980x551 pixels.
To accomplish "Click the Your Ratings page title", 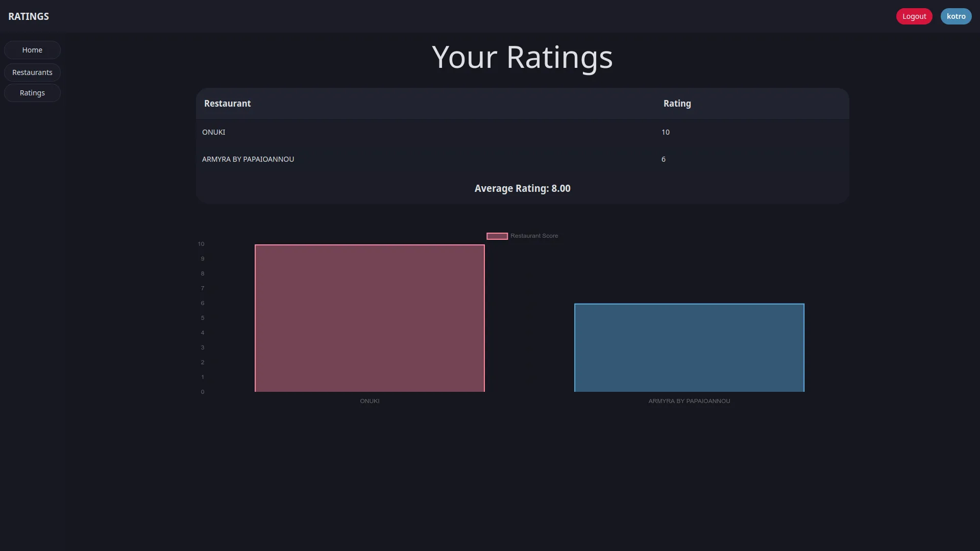I will click(x=522, y=57).
